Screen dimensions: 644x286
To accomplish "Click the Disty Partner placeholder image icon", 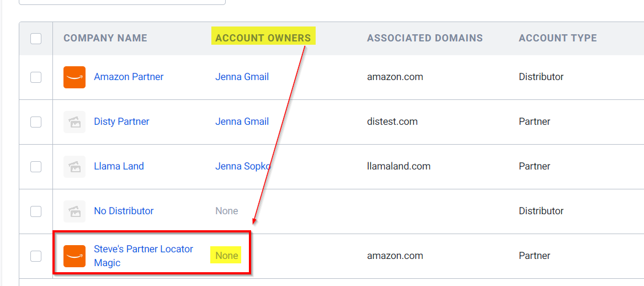I will click(74, 122).
